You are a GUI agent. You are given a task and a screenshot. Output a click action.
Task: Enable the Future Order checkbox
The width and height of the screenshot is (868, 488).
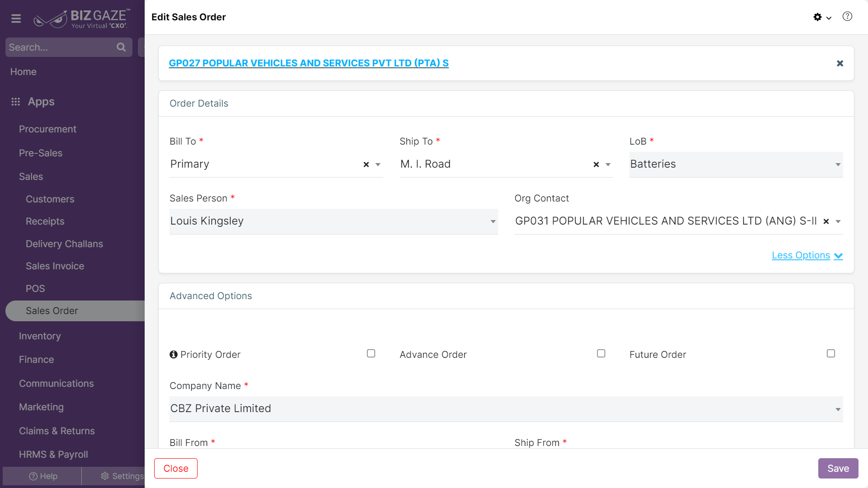(x=831, y=353)
